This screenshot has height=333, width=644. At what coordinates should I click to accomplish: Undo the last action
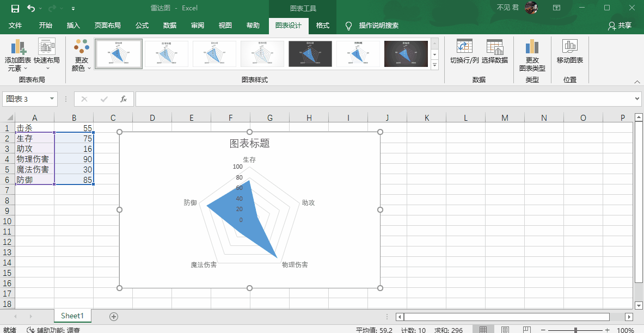coord(31,8)
